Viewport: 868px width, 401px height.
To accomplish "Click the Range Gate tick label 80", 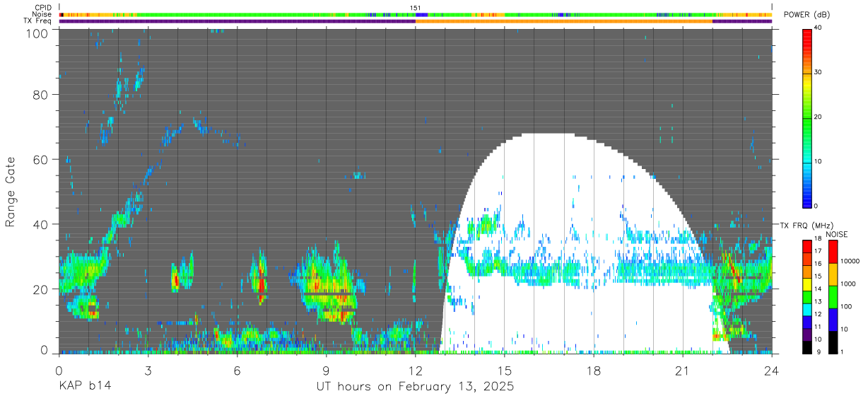I will pyautogui.click(x=42, y=94).
